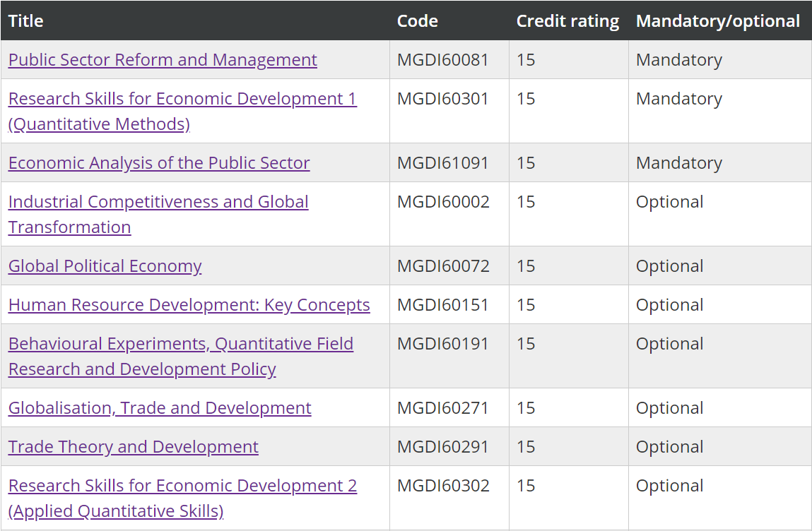Click the Credit rating column header
The width and height of the screenshot is (812, 531).
[x=567, y=21]
